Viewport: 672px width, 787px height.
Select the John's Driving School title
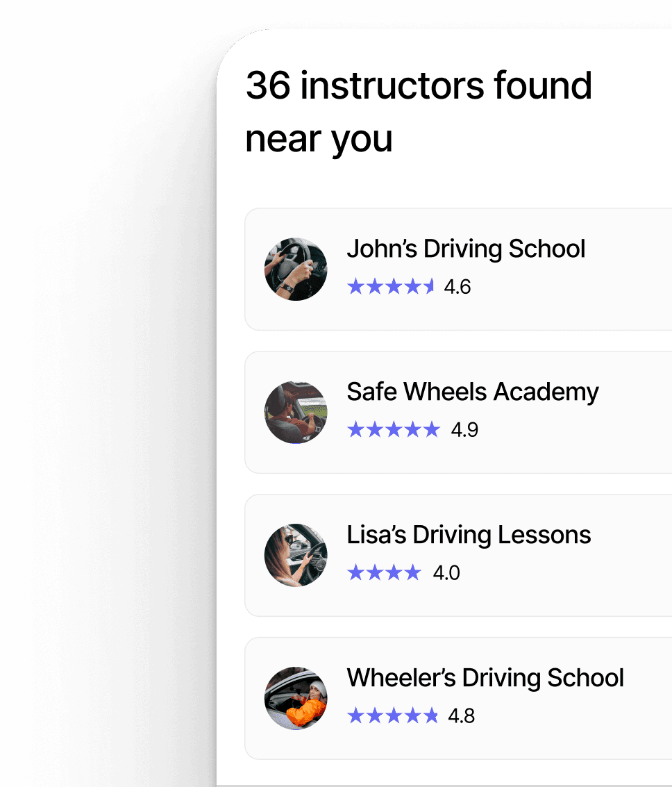pos(466,249)
